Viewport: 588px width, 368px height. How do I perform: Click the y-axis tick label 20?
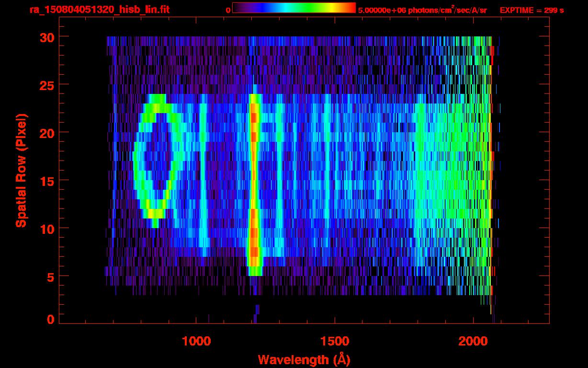[x=46, y=133]
